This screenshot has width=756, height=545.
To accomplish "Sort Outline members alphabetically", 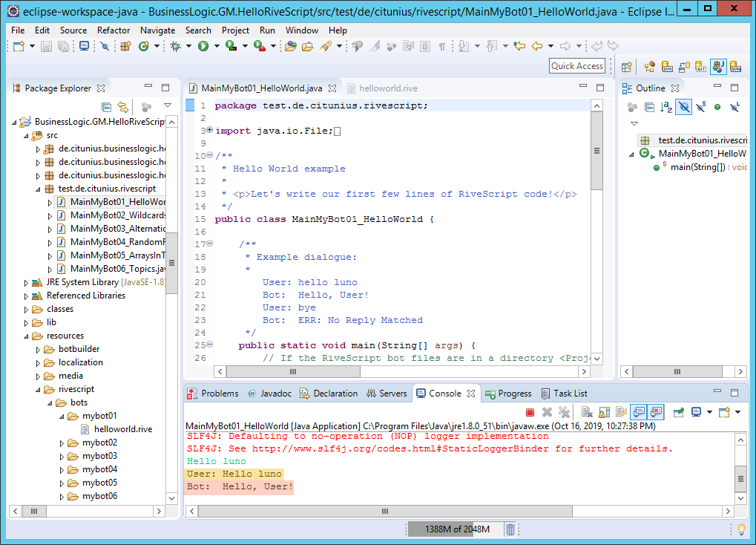I will point(666,107).
